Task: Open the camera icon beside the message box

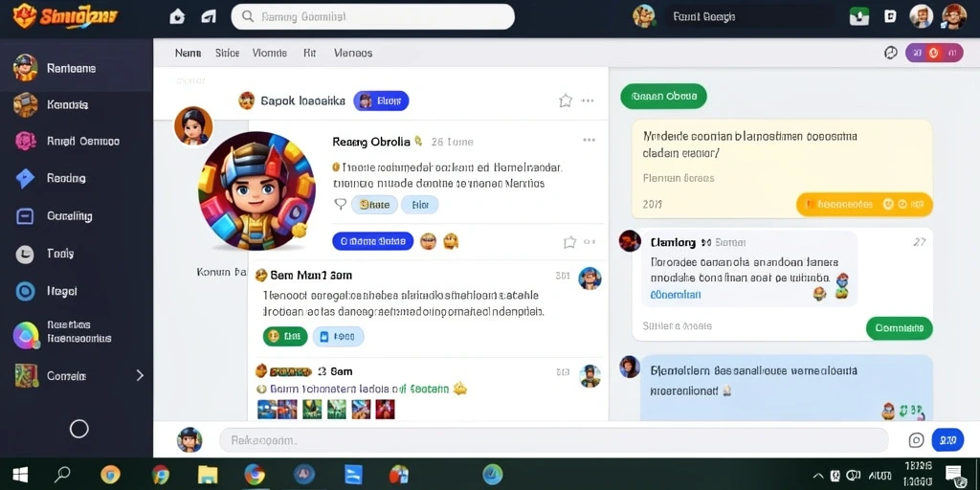Action: click(x=916, y=440)
